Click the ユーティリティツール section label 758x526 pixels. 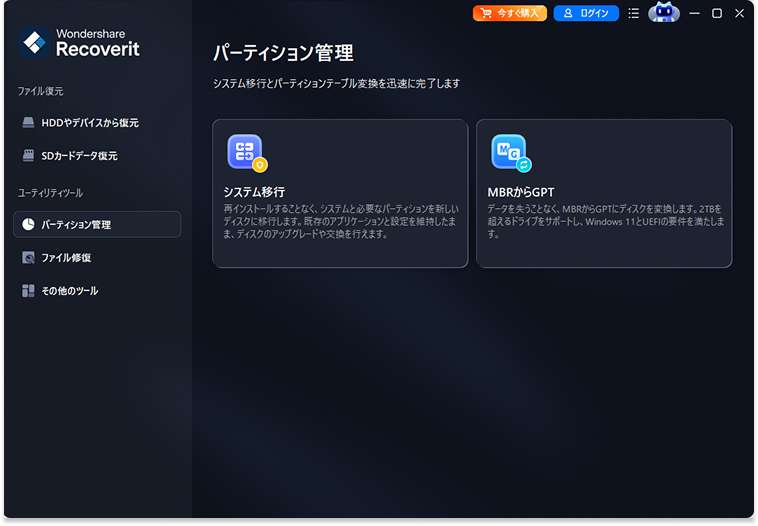50,193
